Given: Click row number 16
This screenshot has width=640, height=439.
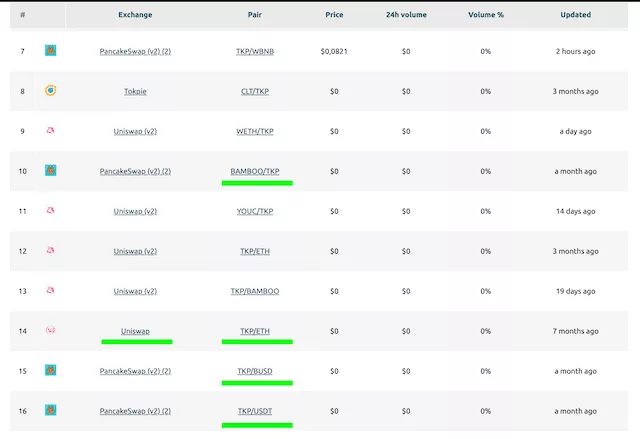Looking at the screenshot, I should [22, 411].
